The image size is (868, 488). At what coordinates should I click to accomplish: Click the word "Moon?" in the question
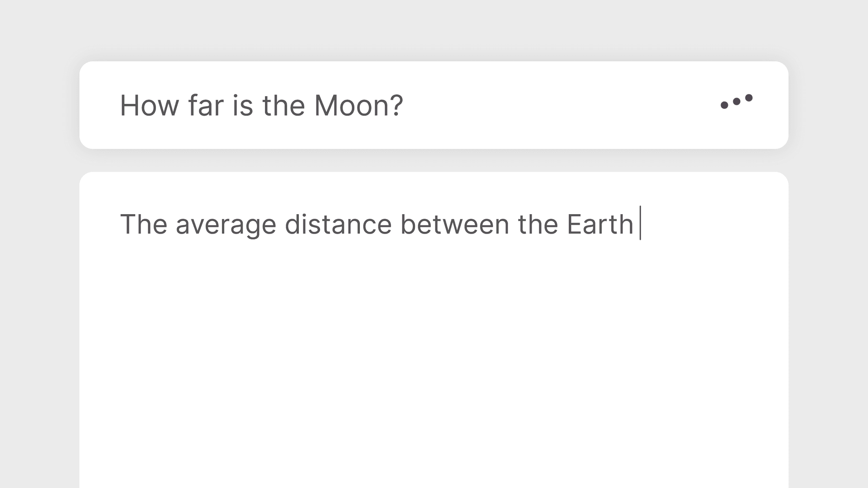tap(359, 106)
